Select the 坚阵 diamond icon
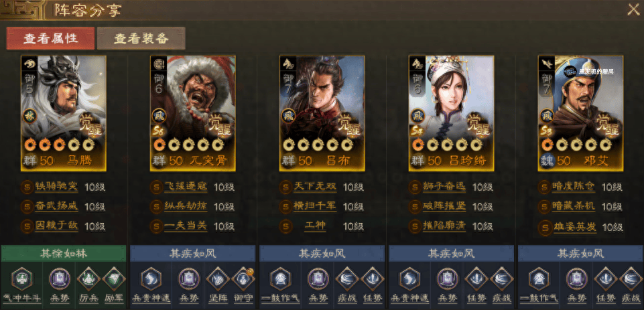This screenshot has width=644, height=310. (x=218, y=279)
